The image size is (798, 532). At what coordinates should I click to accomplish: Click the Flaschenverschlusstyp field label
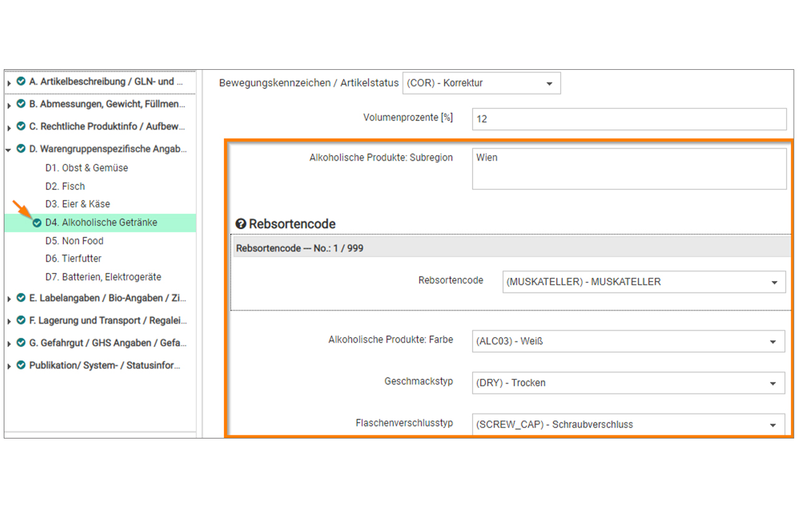coord(404,423)
